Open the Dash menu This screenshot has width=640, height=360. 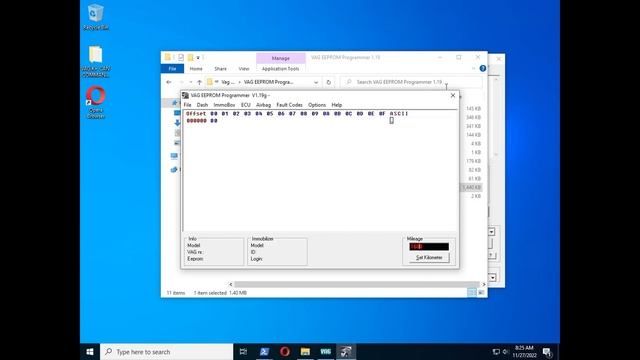tap(202, 105)
